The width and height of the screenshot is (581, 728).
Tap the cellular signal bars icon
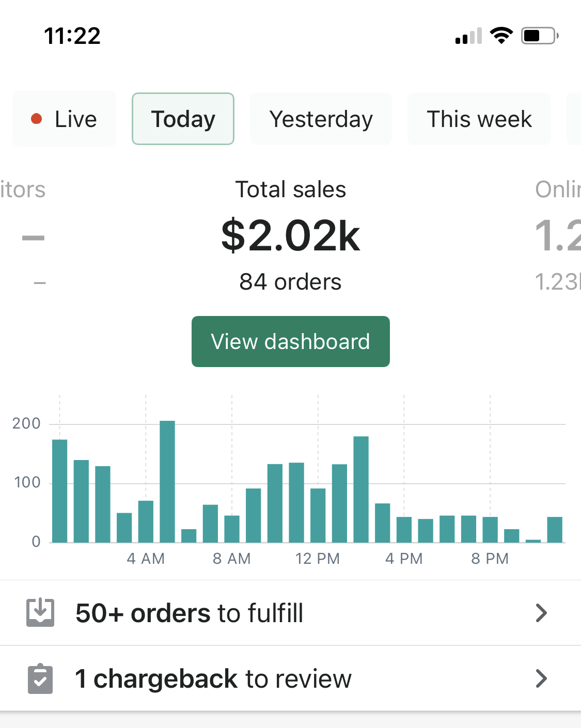[x=468, y=36]
